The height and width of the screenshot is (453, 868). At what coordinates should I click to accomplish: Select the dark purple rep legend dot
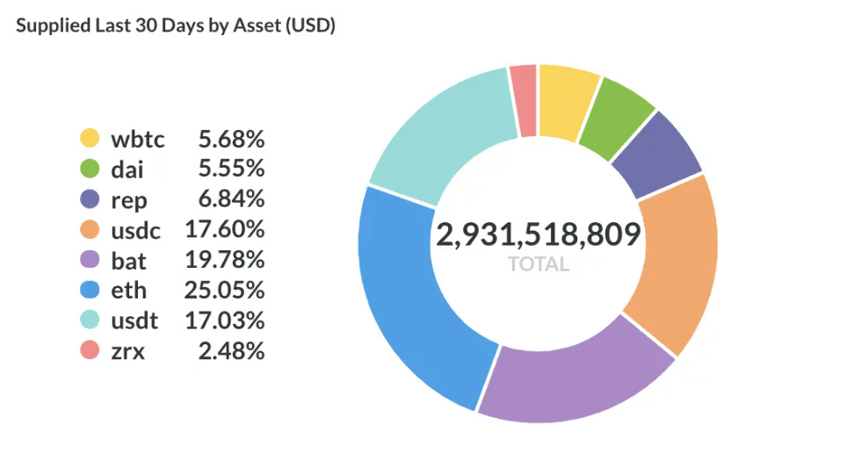pyautogui.click(x=90, y=199)
